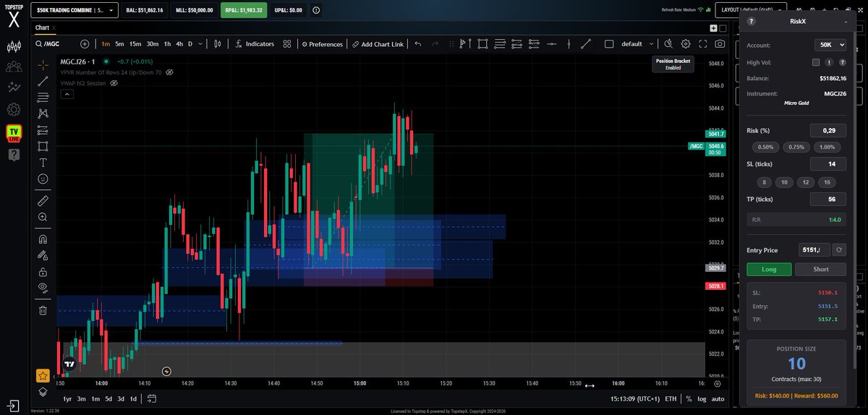This screenshot has width=868, height=415.
Task: Open the account info circle icon
Action: 316,10
